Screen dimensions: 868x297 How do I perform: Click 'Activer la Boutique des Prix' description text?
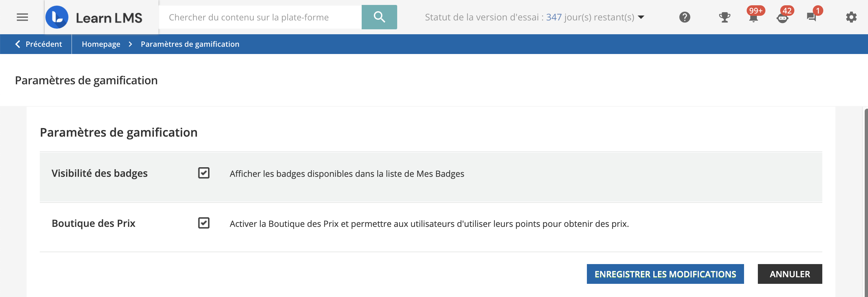[x=429, y=224]
